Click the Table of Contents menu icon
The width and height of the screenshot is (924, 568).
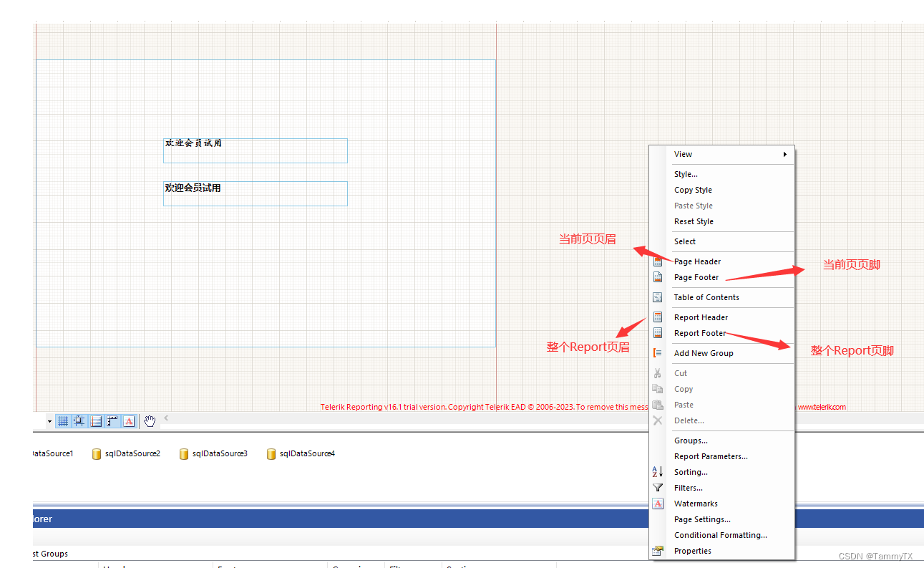point(658,297)
